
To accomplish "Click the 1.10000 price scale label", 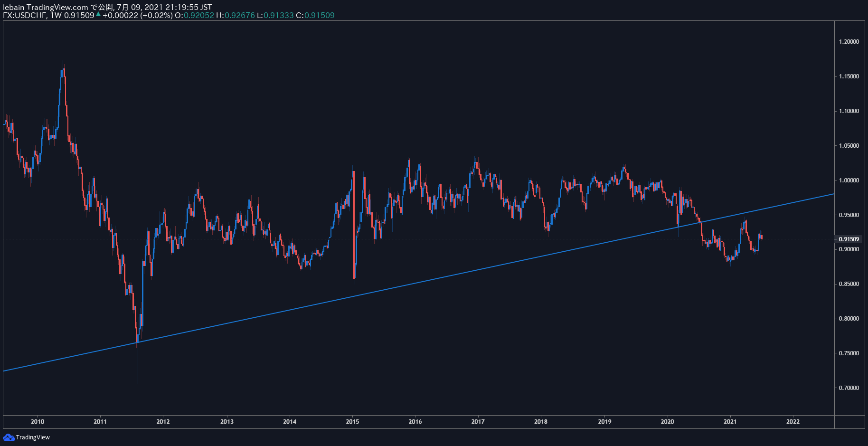I will (x=849, y=111).
